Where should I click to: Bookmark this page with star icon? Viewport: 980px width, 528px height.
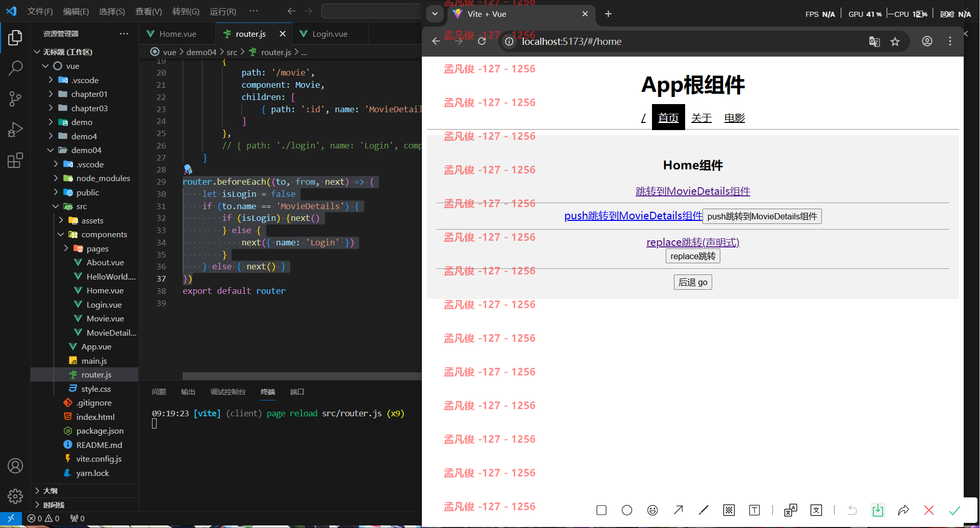[895, 41]
